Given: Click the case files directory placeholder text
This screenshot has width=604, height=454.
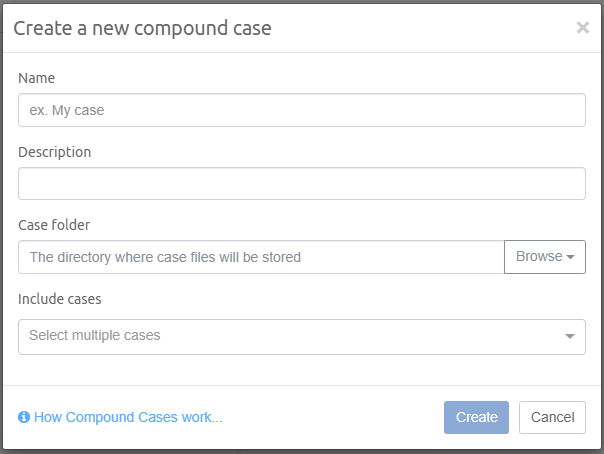Looking at the screenshot, I should point(165,257).
